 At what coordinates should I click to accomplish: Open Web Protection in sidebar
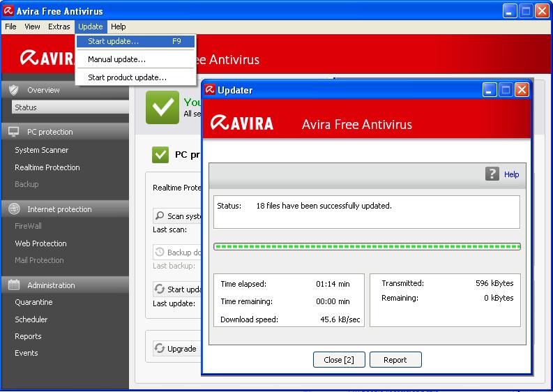coord(40,243)
